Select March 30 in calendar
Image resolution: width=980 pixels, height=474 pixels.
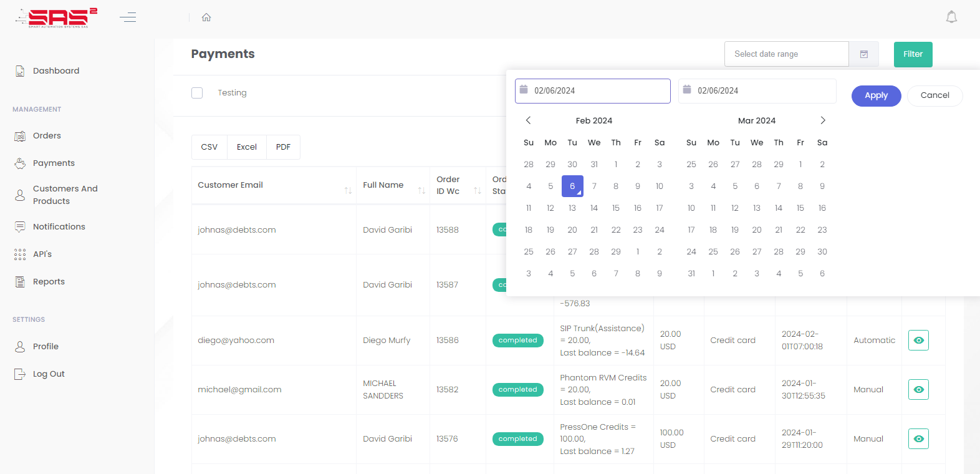click(822, 252)
